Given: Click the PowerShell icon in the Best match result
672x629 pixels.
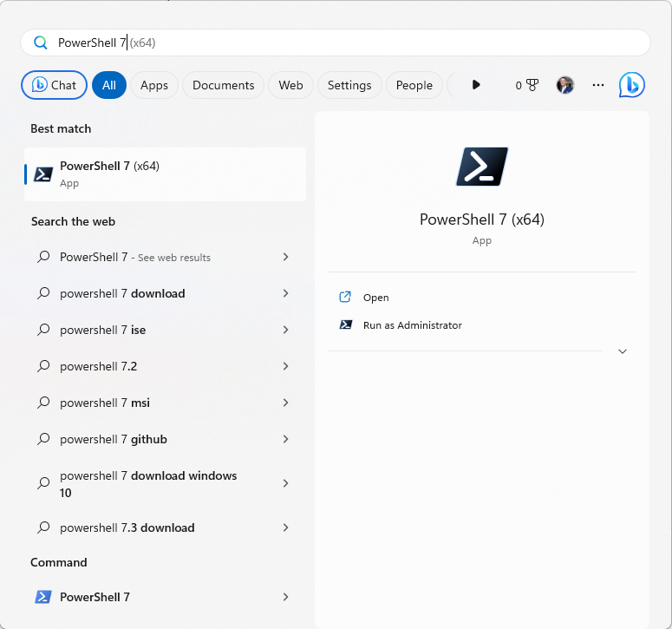Looking at the screenshot, I should 43,174.
